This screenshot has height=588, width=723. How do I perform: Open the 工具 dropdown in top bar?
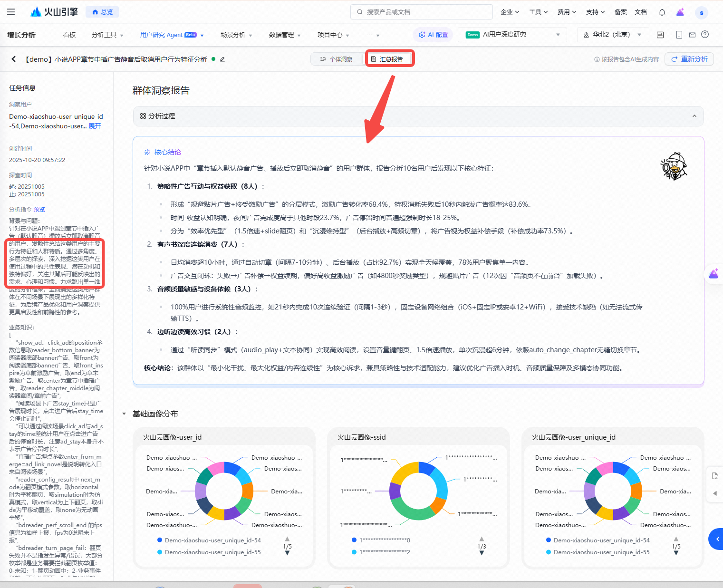[x=539, y=12]
